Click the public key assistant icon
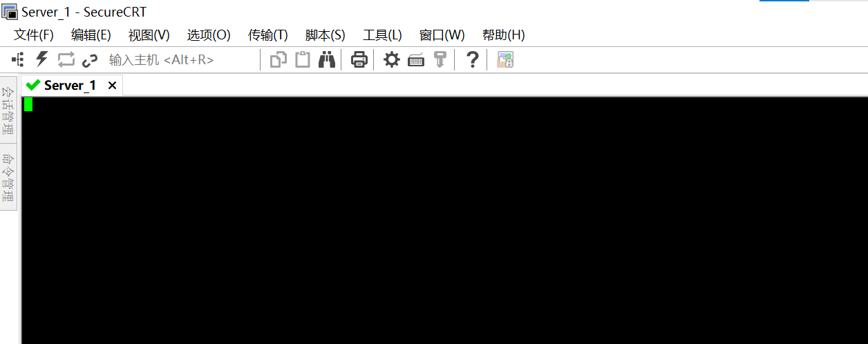The width and height of the screenshot is (868, 344). pyautogui.click(x=440, y=60)
